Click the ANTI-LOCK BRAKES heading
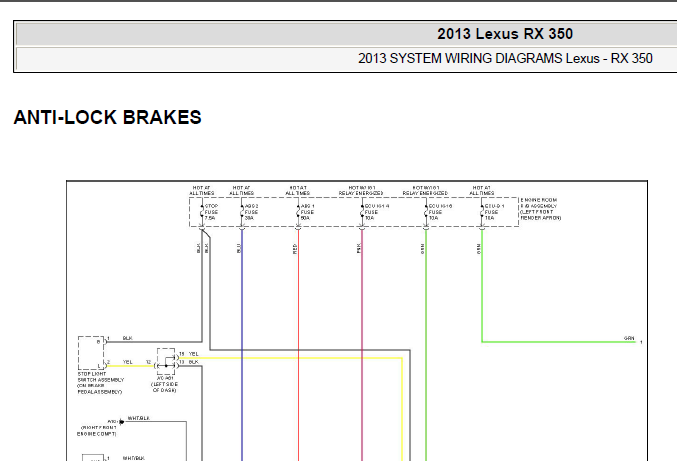 coord(108,117)
